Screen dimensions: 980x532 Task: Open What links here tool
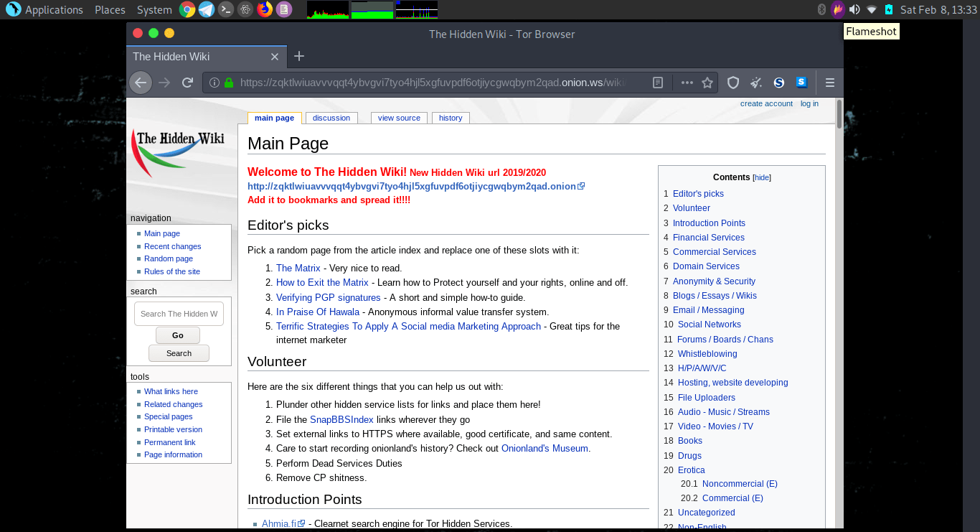[171, 391]
